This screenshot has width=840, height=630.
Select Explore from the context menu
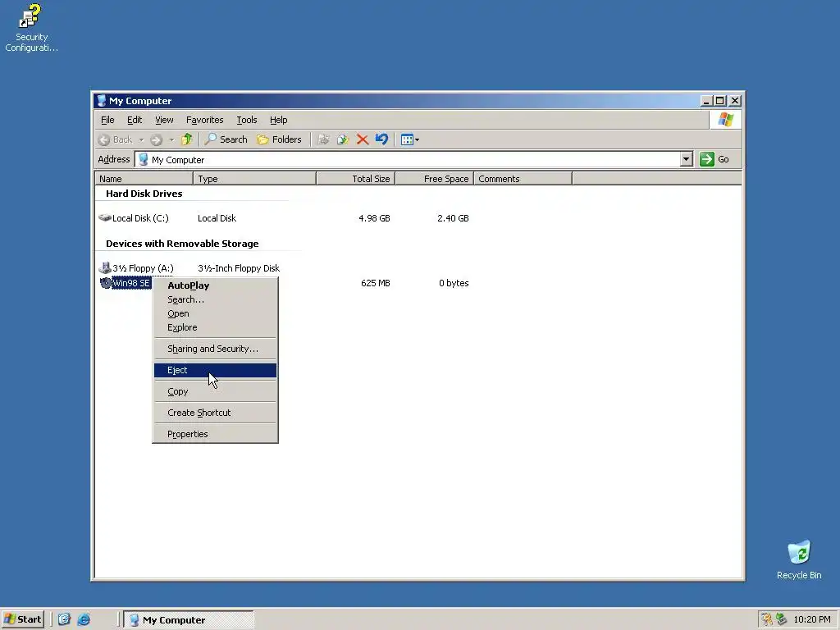(x=216, y=327)
